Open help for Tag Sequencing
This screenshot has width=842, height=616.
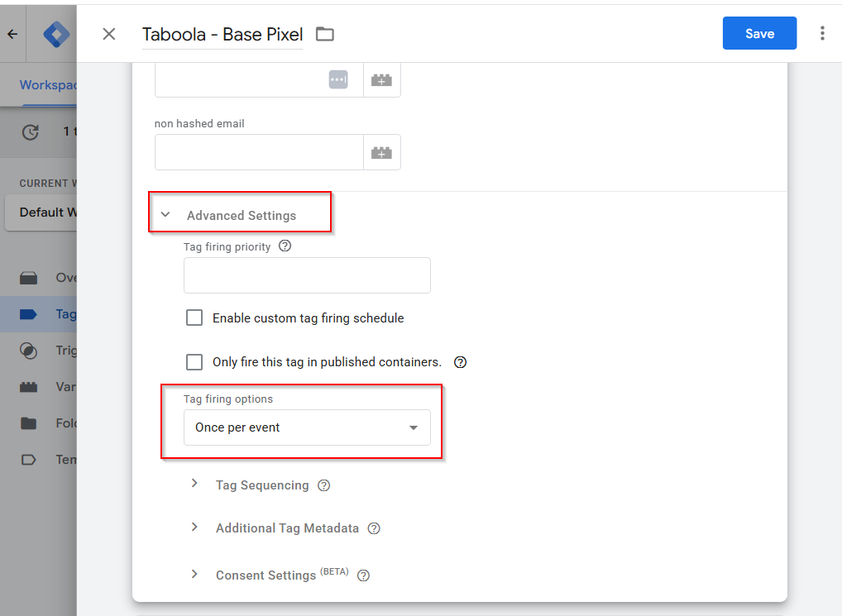323,485
